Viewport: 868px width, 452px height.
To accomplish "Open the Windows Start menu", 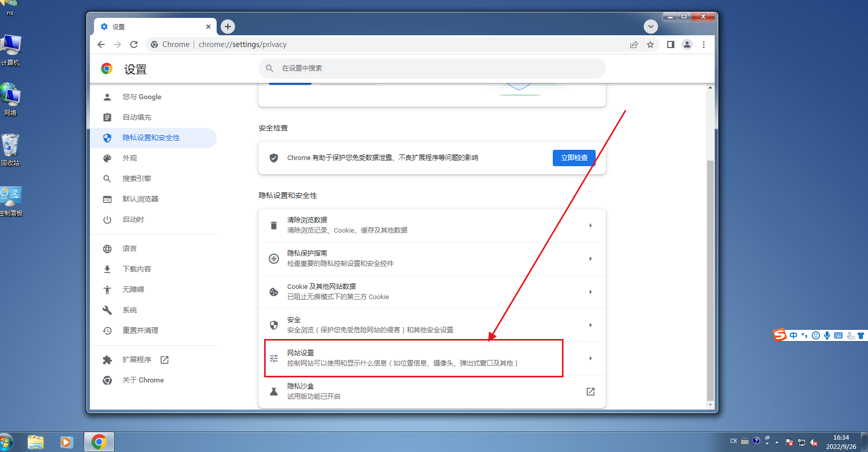I will pos(6,442).
